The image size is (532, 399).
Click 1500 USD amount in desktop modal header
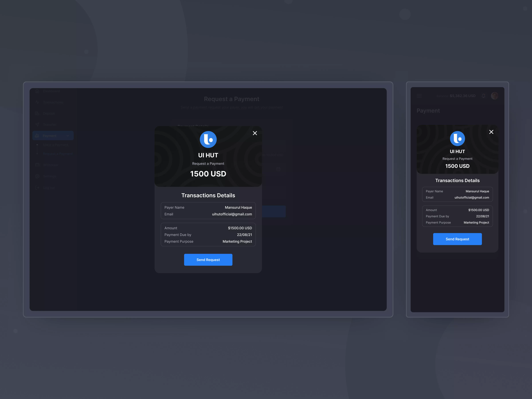coord(208,174)
